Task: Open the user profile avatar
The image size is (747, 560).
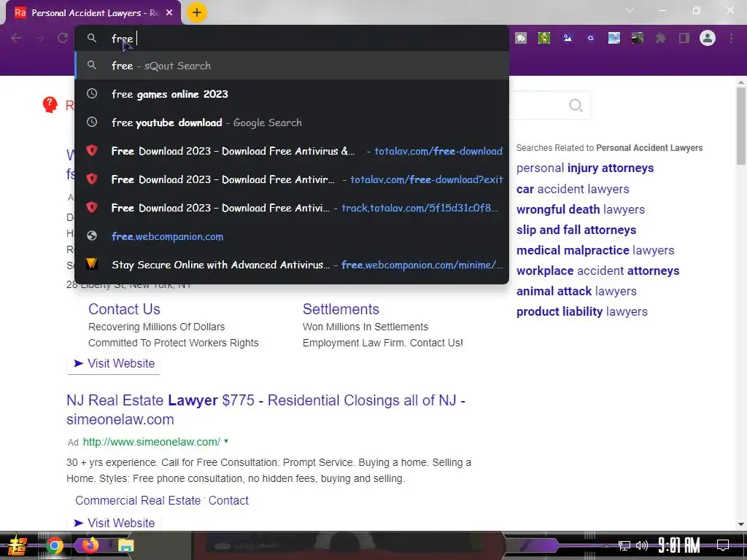Action: pos(708,38)
